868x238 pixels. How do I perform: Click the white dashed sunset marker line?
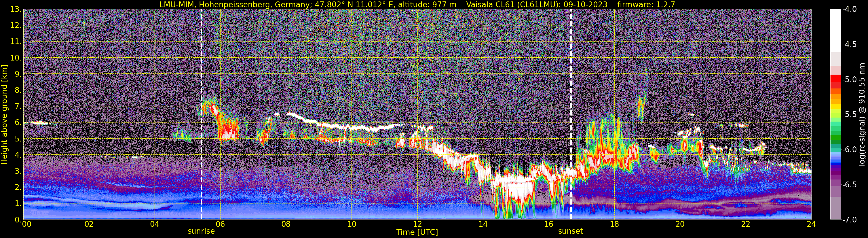click(571, 114)
